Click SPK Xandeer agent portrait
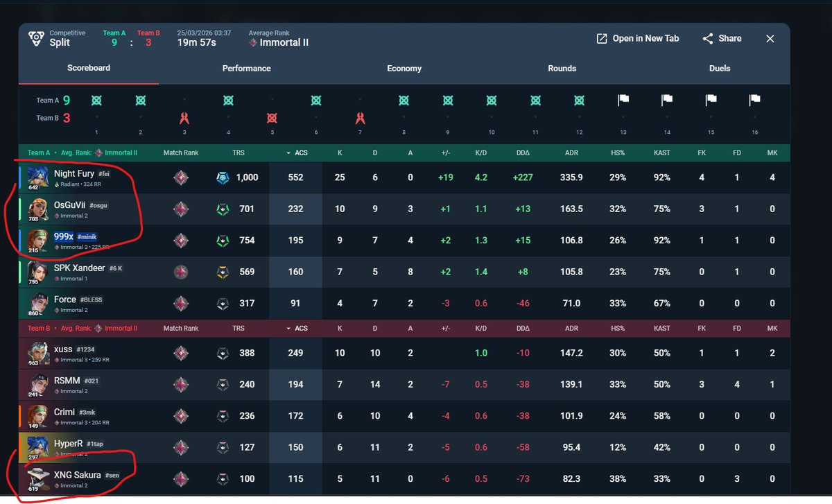Screen dimensions: 832x504 (x=37, y=272)
